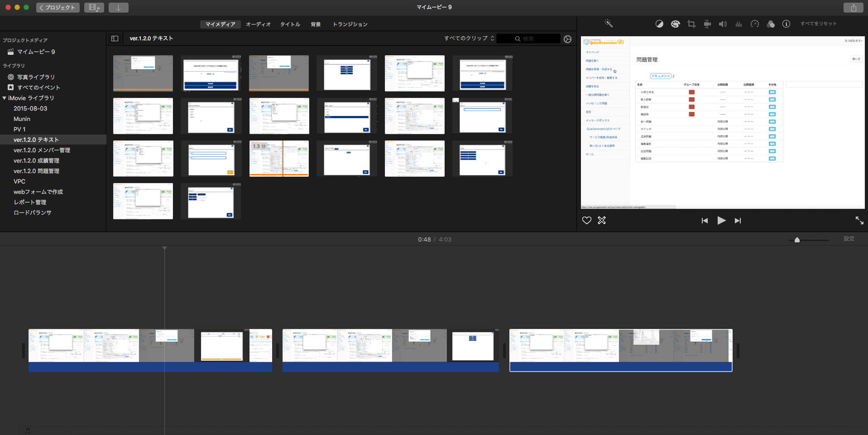The height and width of the screenshot is (435, 868).
Task: Click the share export icon
Action: click(x=853, y=8)
